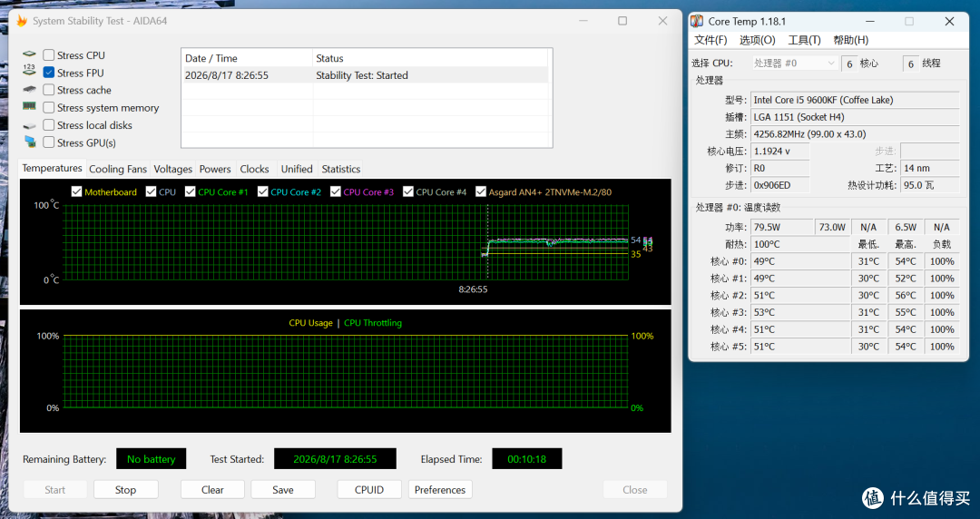Click the 95.0 瓦 TDP field

tap(929, 185)
